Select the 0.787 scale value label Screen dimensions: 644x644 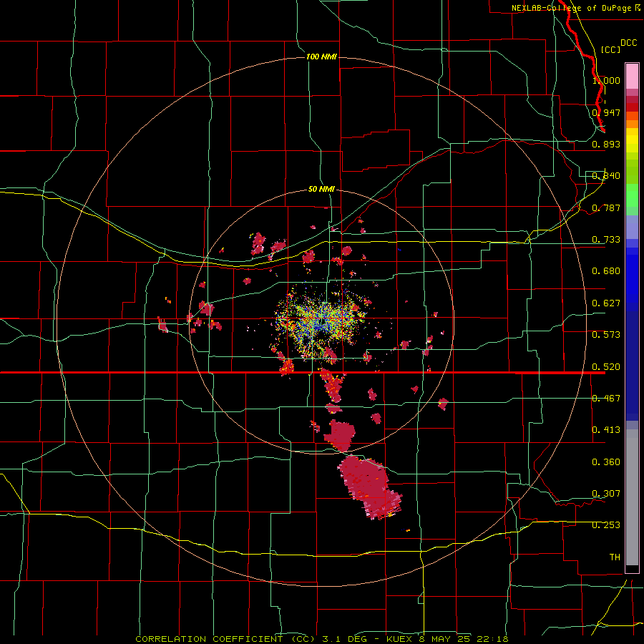606,208
